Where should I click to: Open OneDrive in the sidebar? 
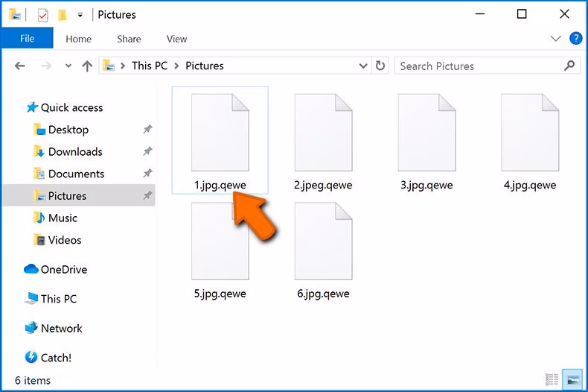(63, 270)
